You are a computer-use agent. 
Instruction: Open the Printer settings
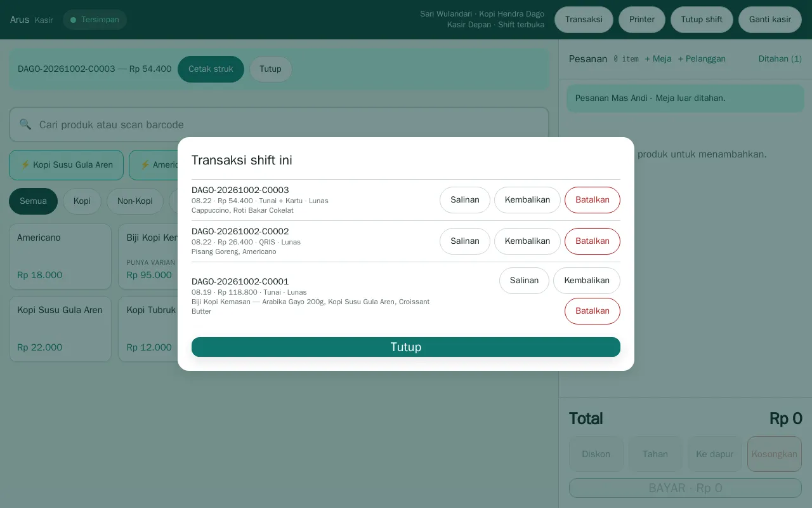click(x=642, y=20)
